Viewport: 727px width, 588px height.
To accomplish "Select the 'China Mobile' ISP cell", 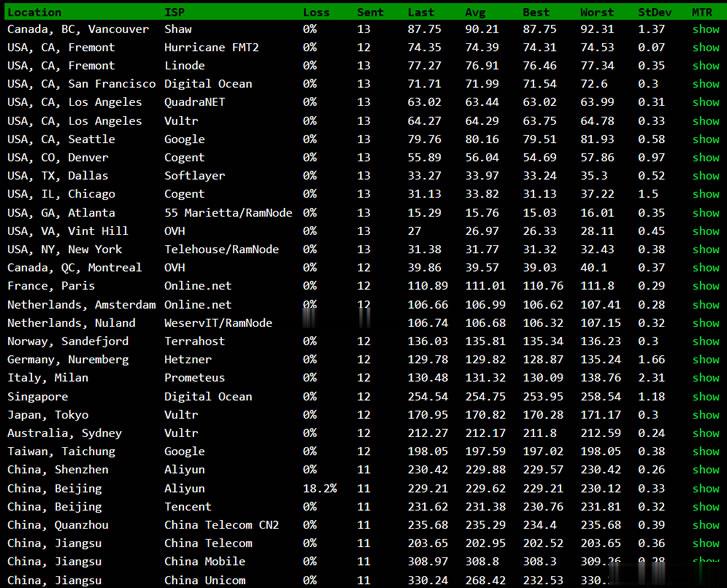I will coord(205,562).
